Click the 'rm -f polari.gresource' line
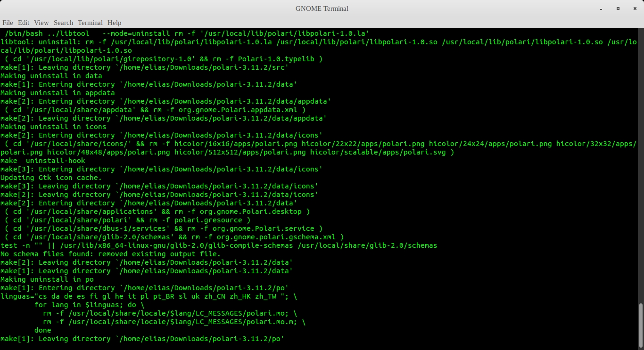 pyautogui.click(x=127, y=220)
